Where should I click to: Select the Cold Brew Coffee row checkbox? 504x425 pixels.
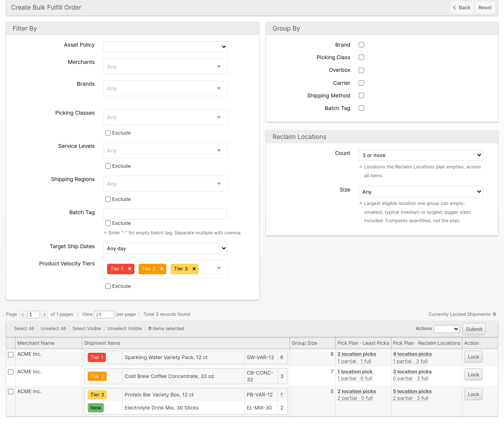pyautogui.click(x=10, y=372)
